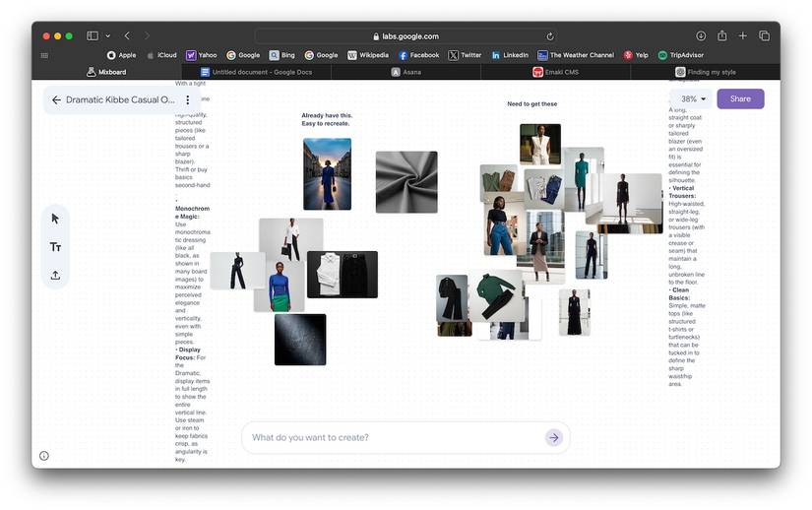Image resolution: width=812 pixels, height=510 pixels.
Task: Click the purple Share button
Action: (x=740, y=98)
